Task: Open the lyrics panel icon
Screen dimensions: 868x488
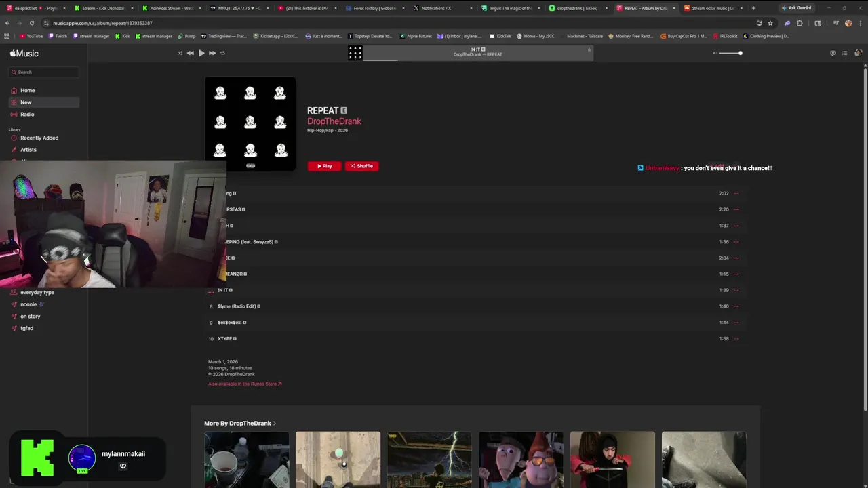Action: (833, 53)
